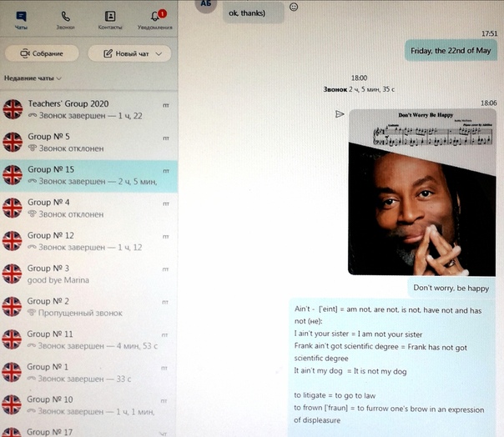Select the Group № 15 chat
Screen dimensions: 504x437
[88, 176]
